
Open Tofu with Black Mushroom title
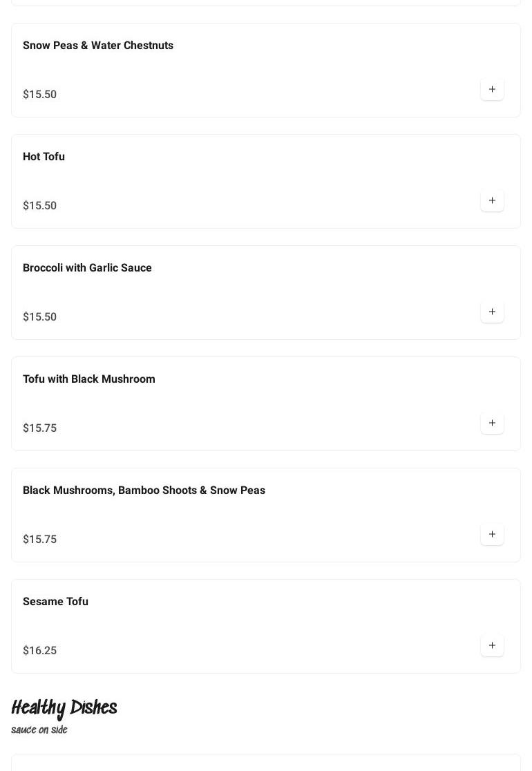click(x=89, y=379)
